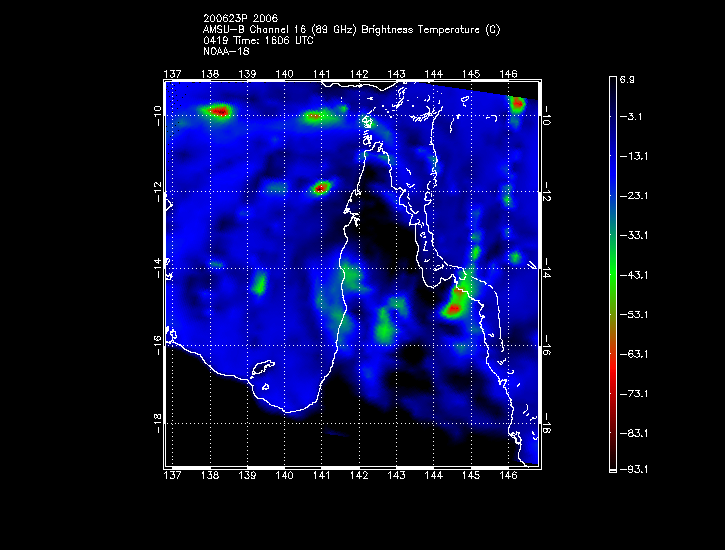
Task: Click the -16 latitude label on right axis
Action: point(546,346)
